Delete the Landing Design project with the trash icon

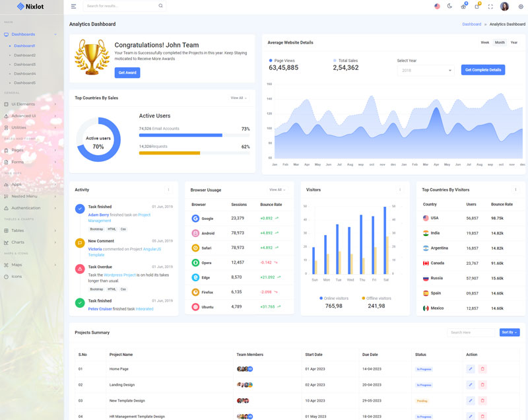[x=482, y=384]
